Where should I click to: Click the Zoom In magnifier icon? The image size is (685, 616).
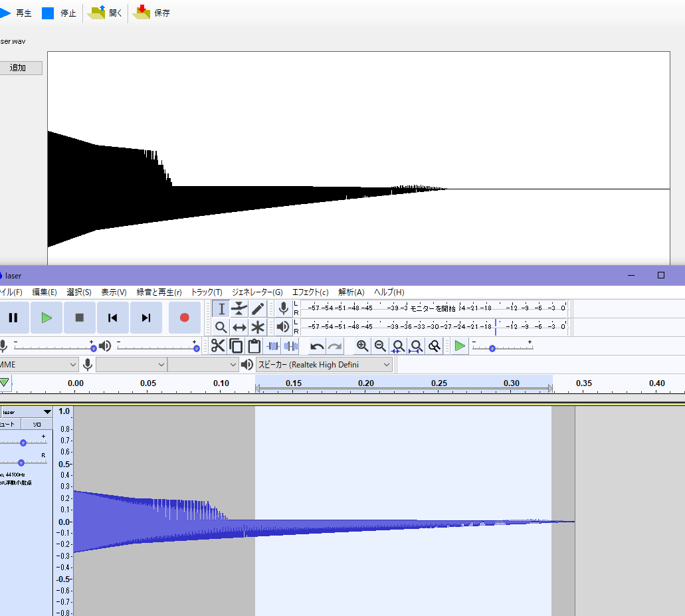click(362, 346)
